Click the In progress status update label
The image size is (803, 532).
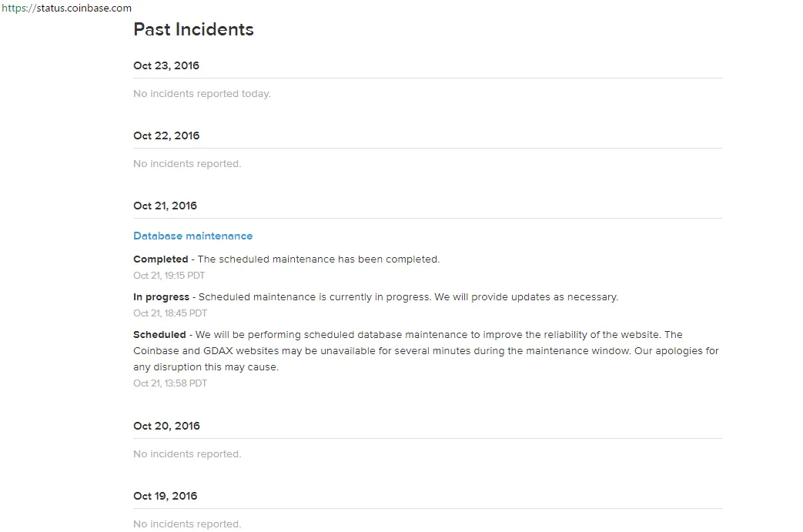(x=162, y=297)
